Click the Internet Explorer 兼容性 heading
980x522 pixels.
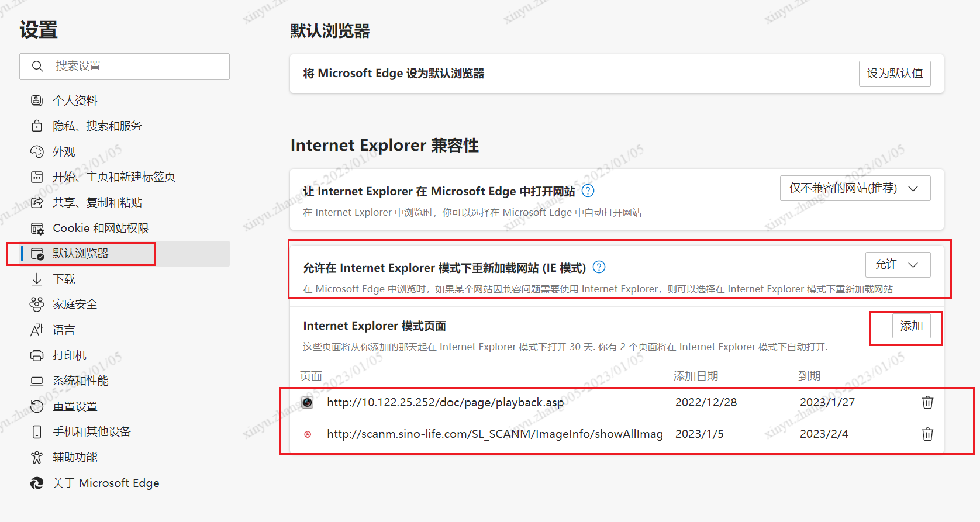coord(385,145)
